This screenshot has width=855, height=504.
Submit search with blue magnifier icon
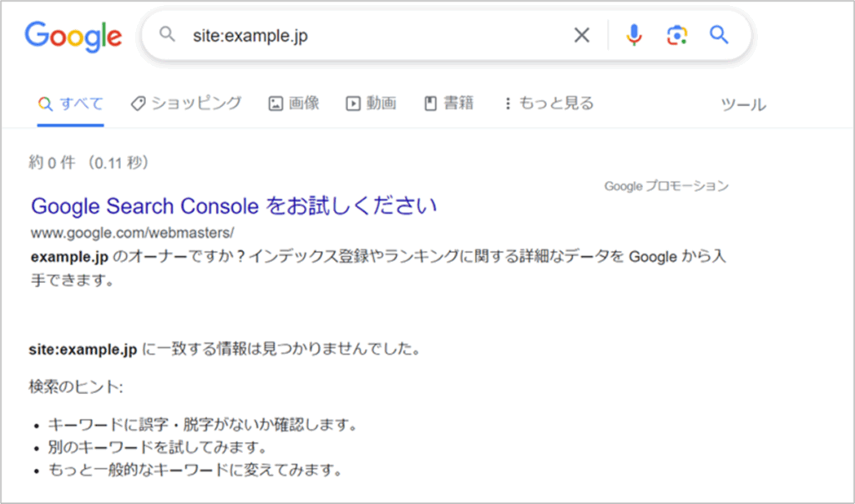[x=719, y=35]
